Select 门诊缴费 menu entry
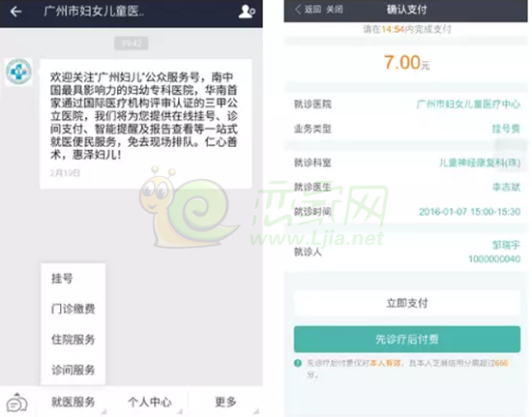The image size is (532, 417). pyautogui.click(x=73, y=309)
